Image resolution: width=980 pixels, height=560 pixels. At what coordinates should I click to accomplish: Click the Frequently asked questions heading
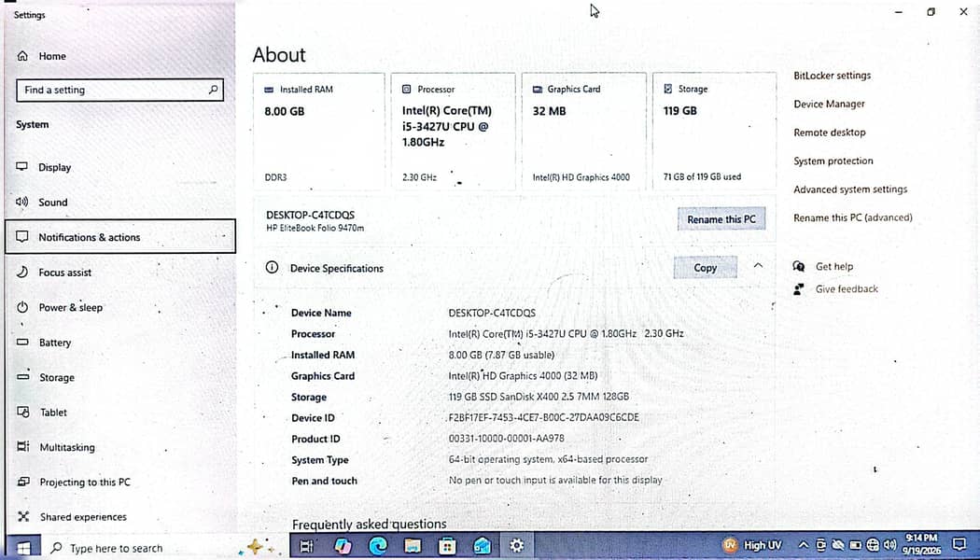[370, 525]
